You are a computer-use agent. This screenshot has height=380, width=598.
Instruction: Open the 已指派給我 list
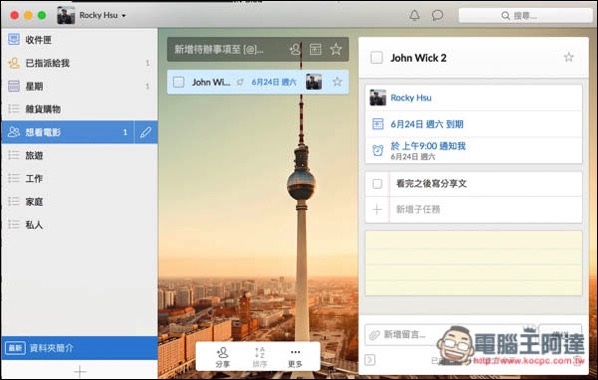[x=79, y=63]
